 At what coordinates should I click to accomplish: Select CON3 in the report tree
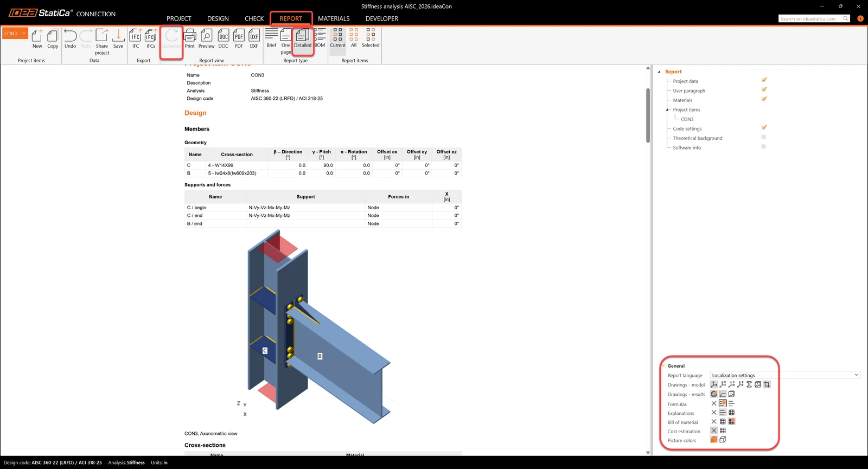pyautogui.click(x=687, y=119)
